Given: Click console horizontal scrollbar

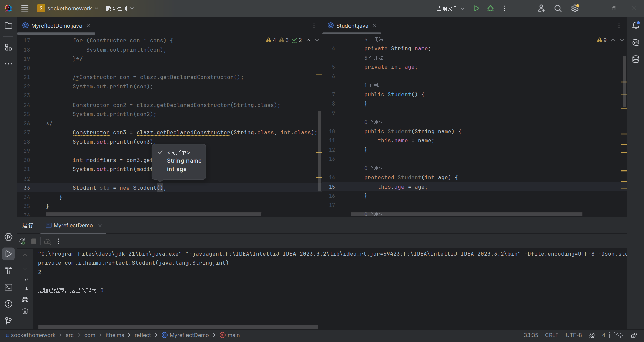Looking at the screenshot, I should point(178,327).
